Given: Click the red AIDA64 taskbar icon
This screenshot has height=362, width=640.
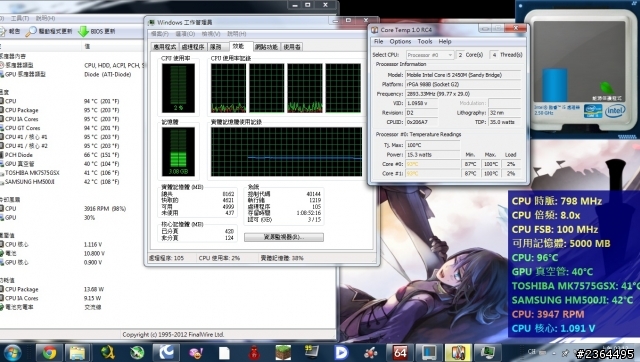Looking at the screenshot, I should click(x=400, y=353).
